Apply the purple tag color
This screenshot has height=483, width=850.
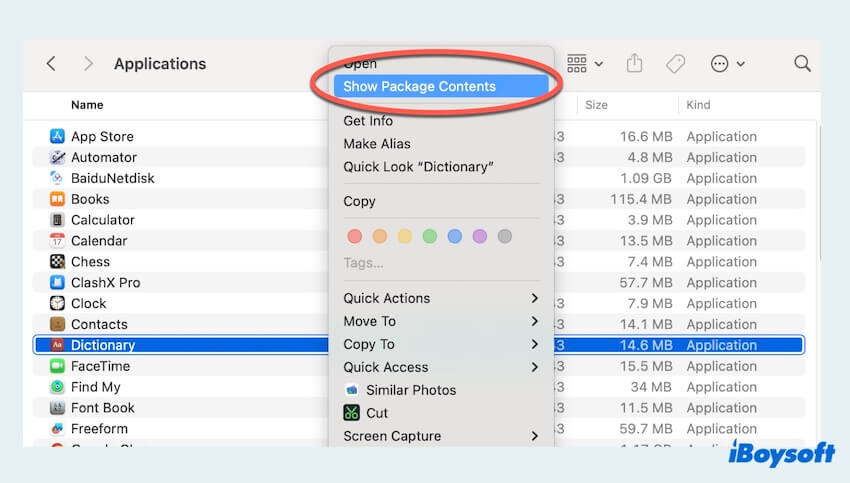tap(480, 236)
